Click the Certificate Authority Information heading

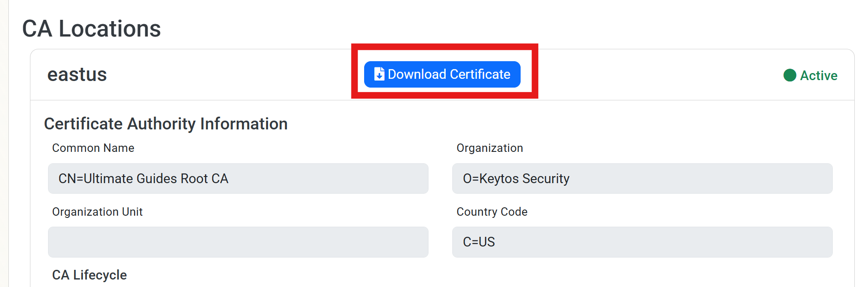(166, 124)
